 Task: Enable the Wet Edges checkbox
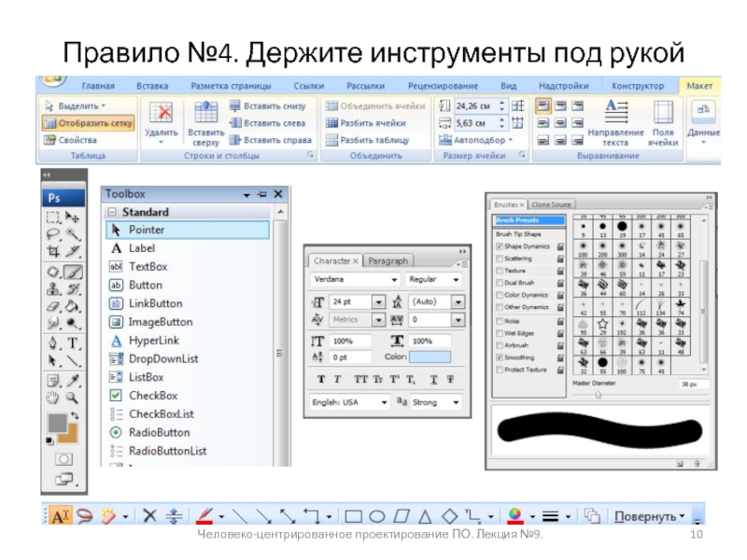500,333
